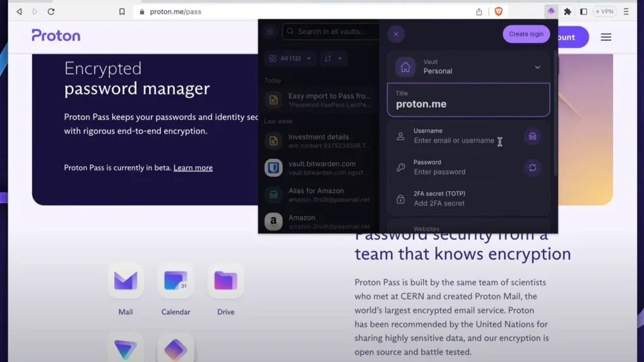This screenshot has height=362, width=644.
Task: Open the Alias for Amazon item
Action: click(x=318, y=195)
